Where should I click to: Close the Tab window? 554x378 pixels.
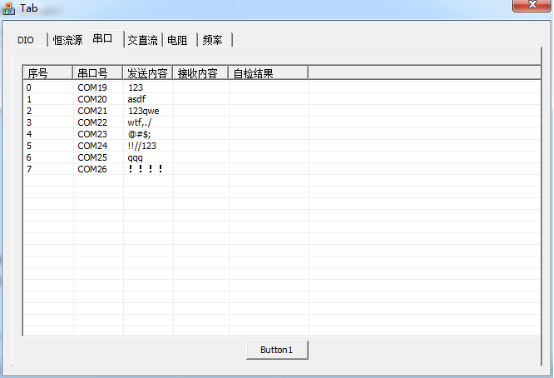click(x=532, y=5)
